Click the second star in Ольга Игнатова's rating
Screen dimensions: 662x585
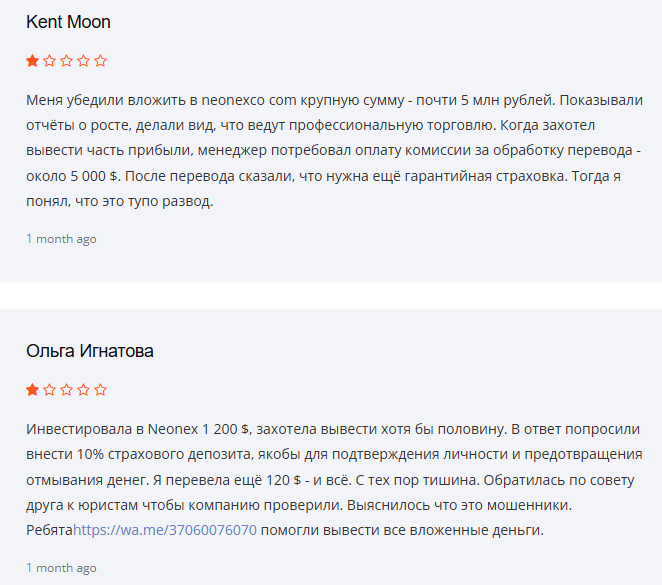pyautogui.click(x=49, y=389)
